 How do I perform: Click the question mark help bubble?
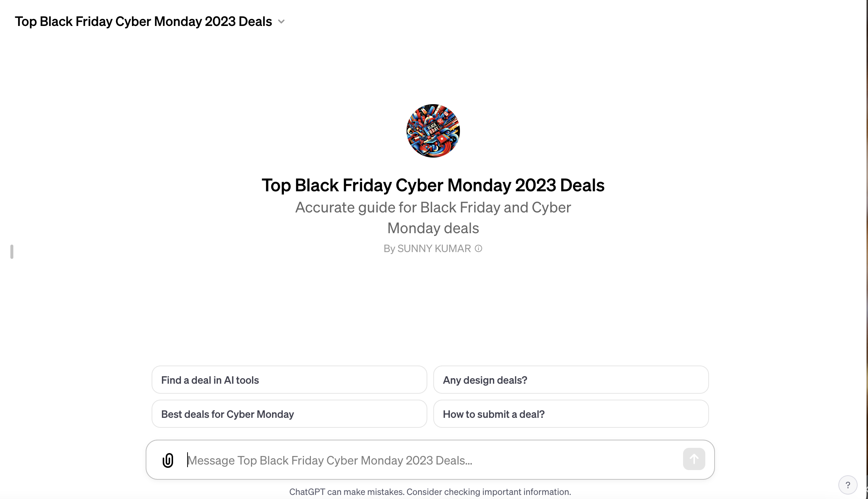pos(848,485)
